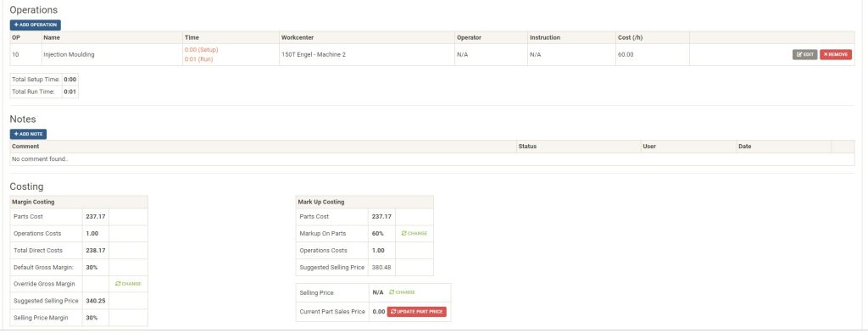Screen dimensions: 868x333
Task: Click the 0:00 (Setup) time value
Action: click(202, 50)
